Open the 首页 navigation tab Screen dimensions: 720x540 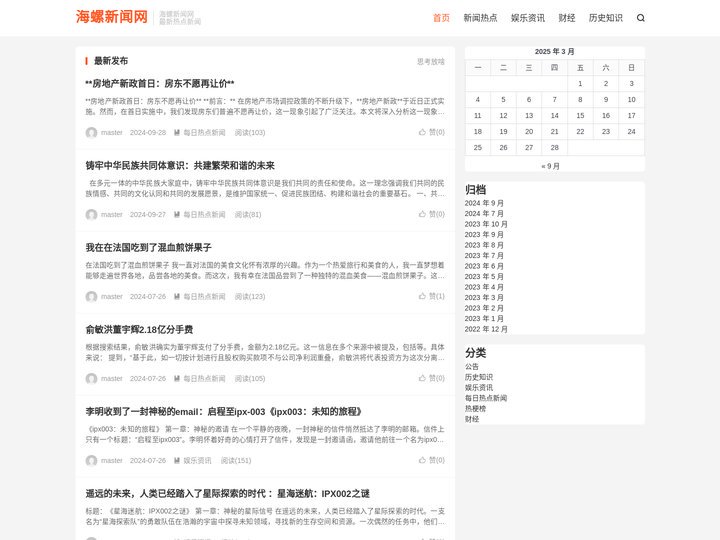click(x=441, y=18)
